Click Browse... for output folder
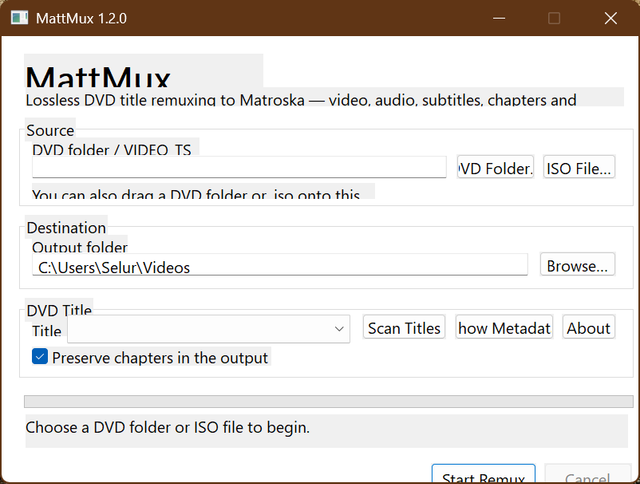 click(x=577, y=265)
